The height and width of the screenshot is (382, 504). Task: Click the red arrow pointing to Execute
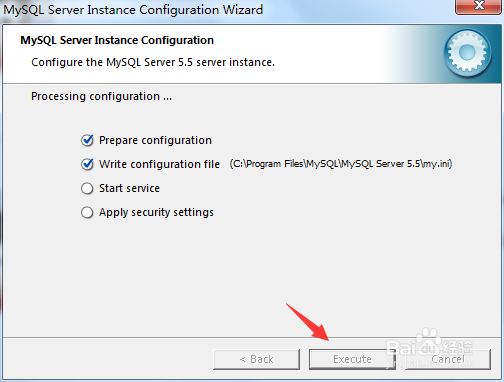(308, 322)
